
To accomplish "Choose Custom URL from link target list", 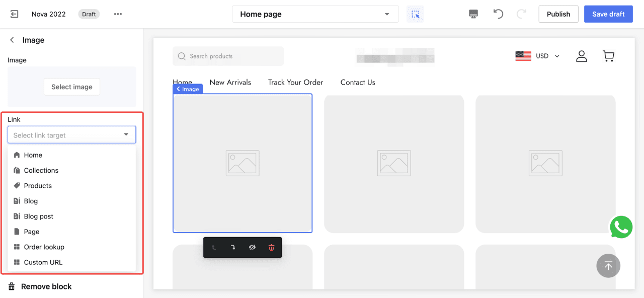I will (x=72, y=262).
